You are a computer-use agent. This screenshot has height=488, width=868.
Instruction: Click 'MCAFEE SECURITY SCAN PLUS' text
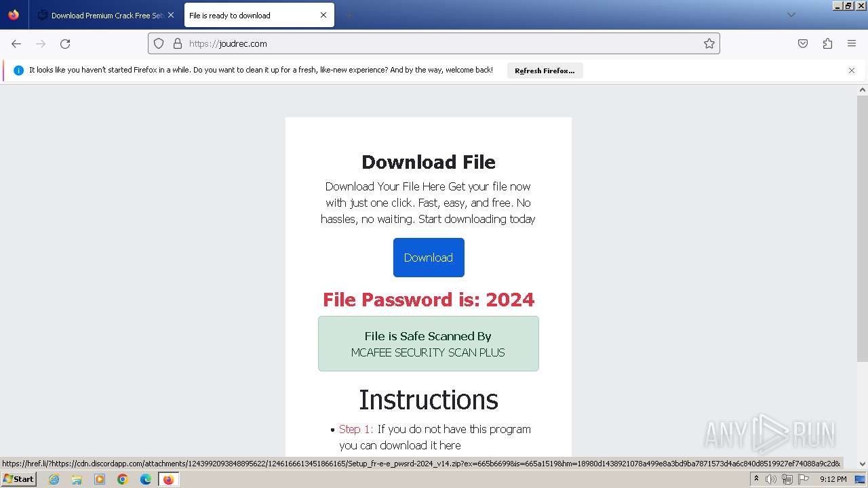[428, 352]
